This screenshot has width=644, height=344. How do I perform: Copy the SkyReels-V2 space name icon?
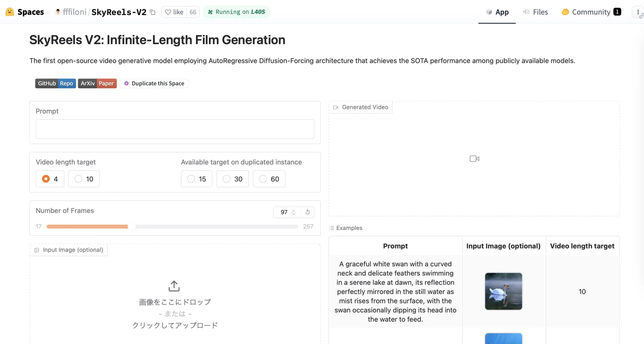pyautogui.click(x=152, y=12)
